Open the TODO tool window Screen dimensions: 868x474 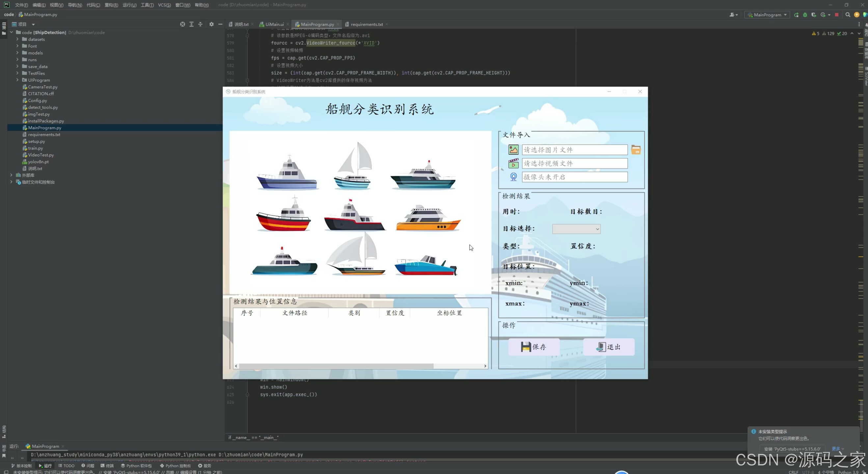66,465
